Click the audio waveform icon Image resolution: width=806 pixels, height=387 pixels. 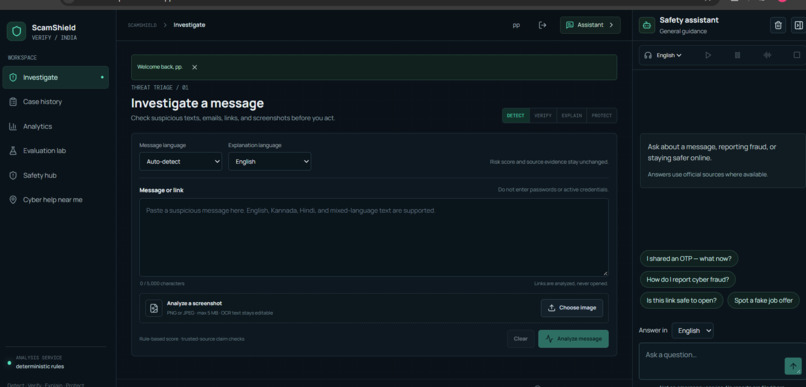click(x=767, y=55)
